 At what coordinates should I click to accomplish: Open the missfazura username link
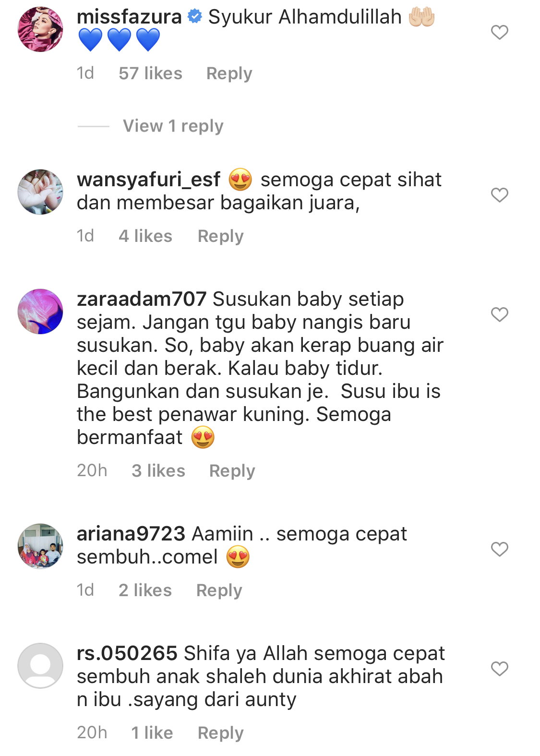click(x=129, y=17)
